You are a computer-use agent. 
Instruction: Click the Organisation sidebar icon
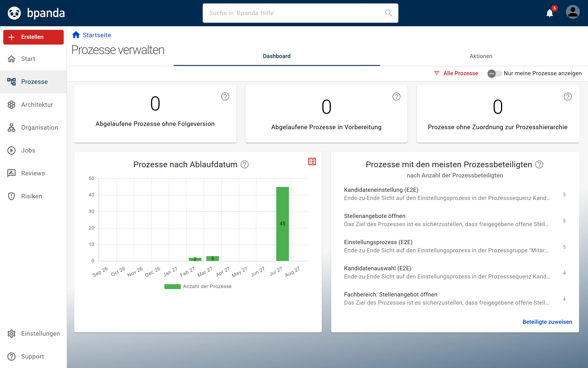[11, 128]
